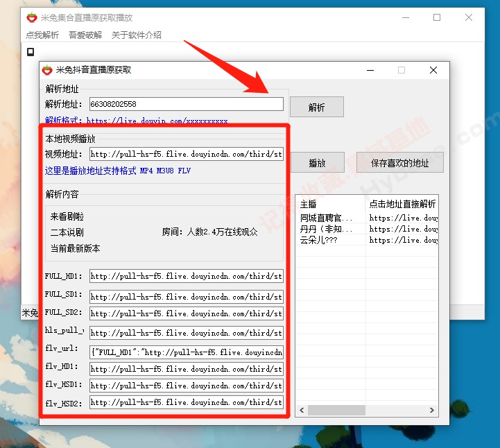The width and height of the screenshot is (500, 448).
Task: Click the URL beside 云朵儿???
Action: coord(403,240)
